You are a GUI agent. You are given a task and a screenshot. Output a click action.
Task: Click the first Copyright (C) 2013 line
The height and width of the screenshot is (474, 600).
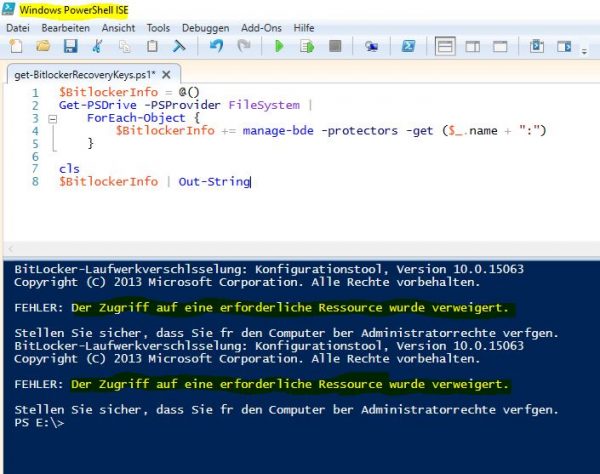pos(247,282)
